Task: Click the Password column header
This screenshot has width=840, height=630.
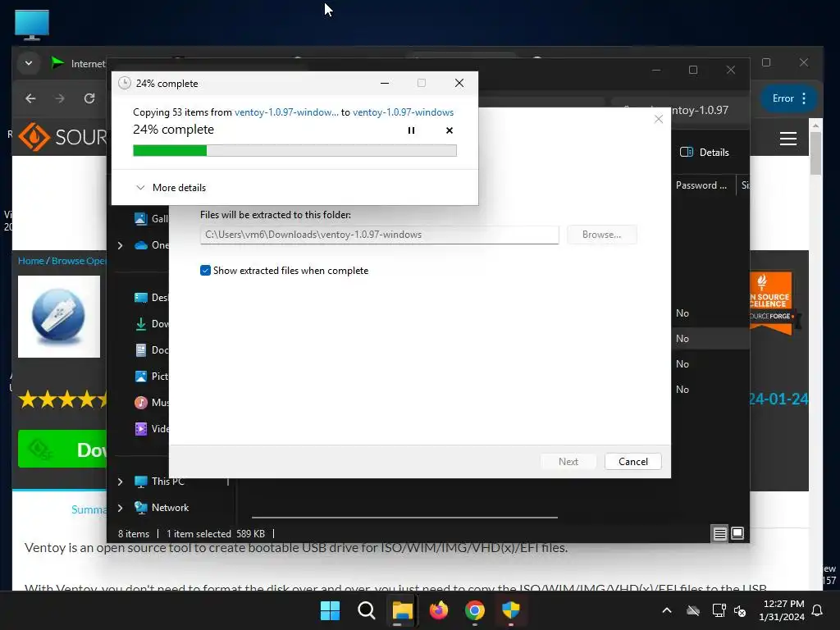Action: [701, 185]
